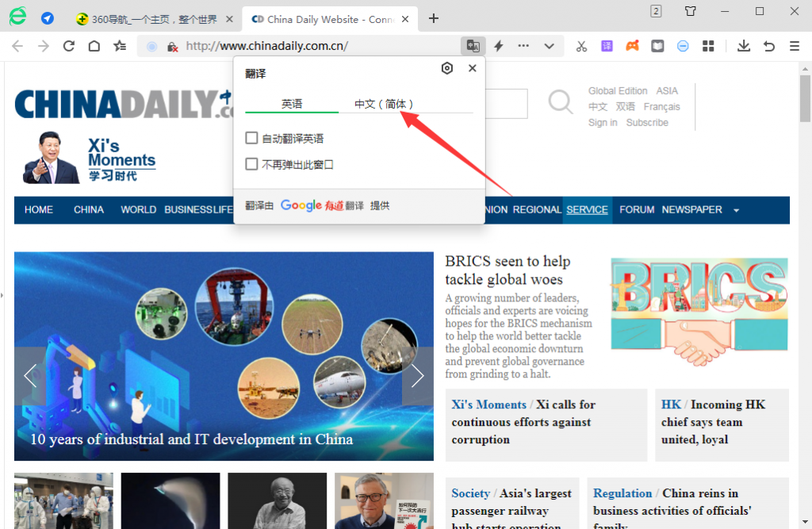Close the translate popup
Image resolution: width=812 pixels, height=529 pixels.
[x=473, y=68]
